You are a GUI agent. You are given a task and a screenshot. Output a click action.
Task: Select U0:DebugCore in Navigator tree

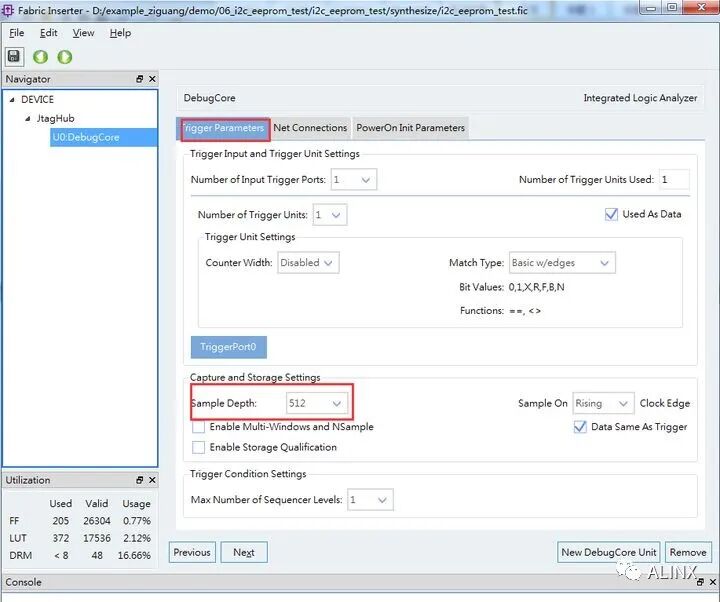(x=103, y=137)
